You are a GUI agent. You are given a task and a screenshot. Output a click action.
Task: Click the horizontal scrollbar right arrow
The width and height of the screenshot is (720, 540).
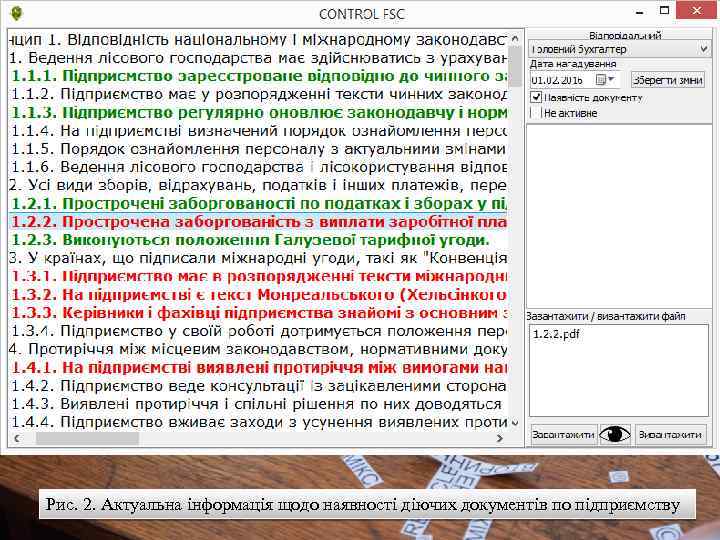point(500,439)
